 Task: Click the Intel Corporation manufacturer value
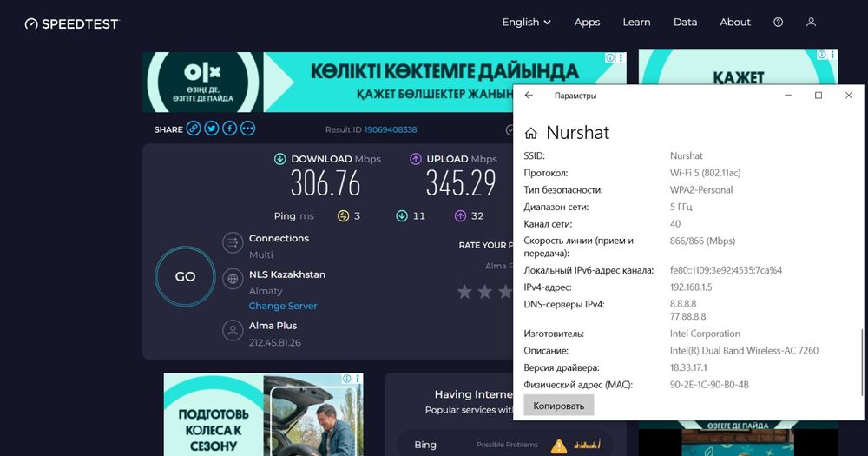pos(705,334)
